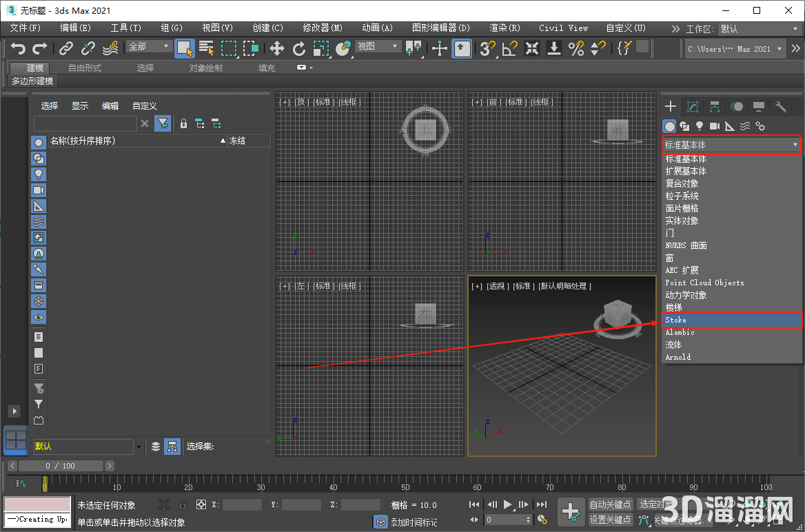805x532 pixels.
Task: Select the Lights category icon
Action: [x=700, y=126]
